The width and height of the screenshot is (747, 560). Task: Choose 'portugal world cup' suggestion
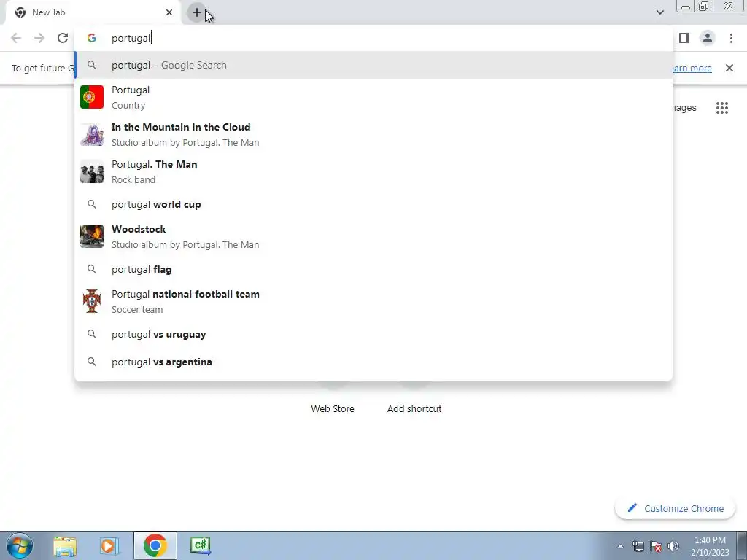click(x=373, y=204)
